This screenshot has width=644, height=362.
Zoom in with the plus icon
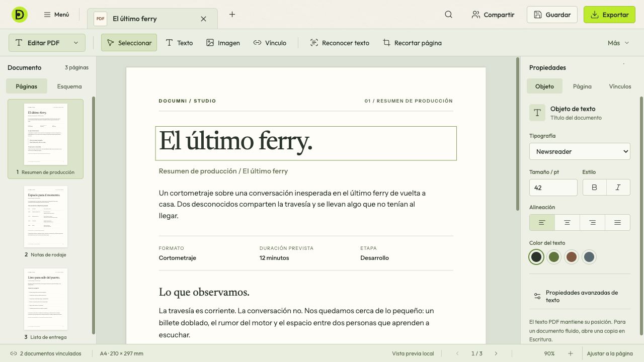pos(570,353)
